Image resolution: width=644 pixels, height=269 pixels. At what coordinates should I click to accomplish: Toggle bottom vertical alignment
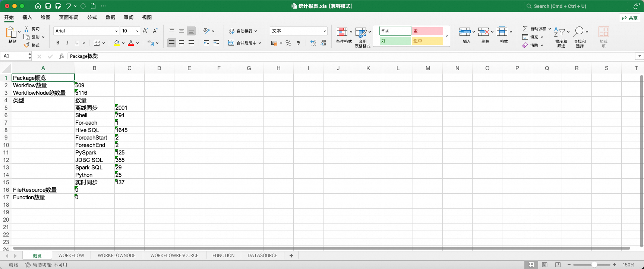pyautogui.click(x=191, y=31)
